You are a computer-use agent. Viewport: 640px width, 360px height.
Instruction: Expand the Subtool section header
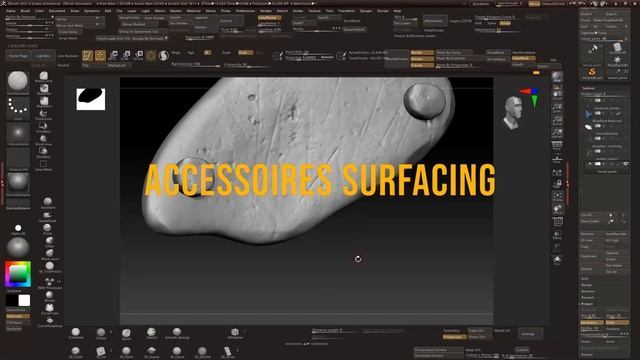pos(588,88)
